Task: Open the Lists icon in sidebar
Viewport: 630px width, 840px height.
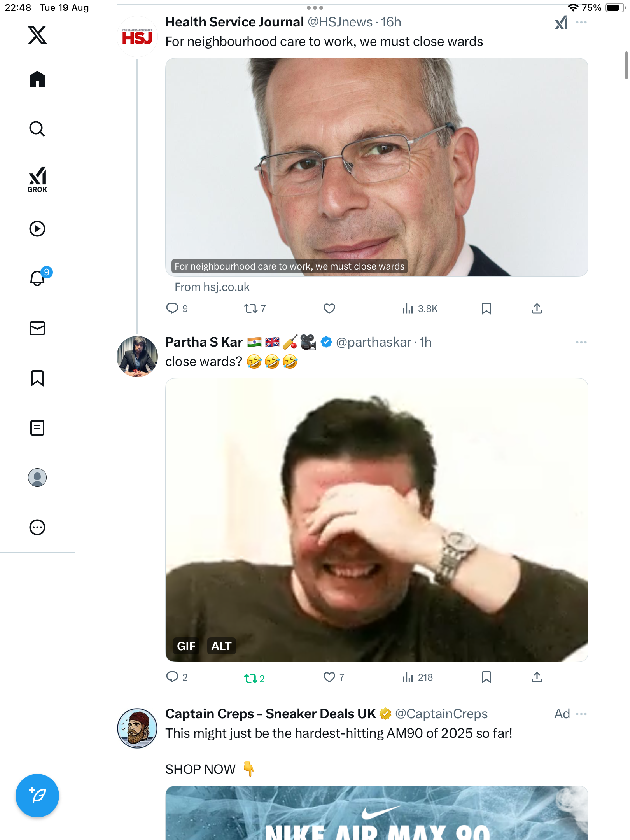Action: 37,428
